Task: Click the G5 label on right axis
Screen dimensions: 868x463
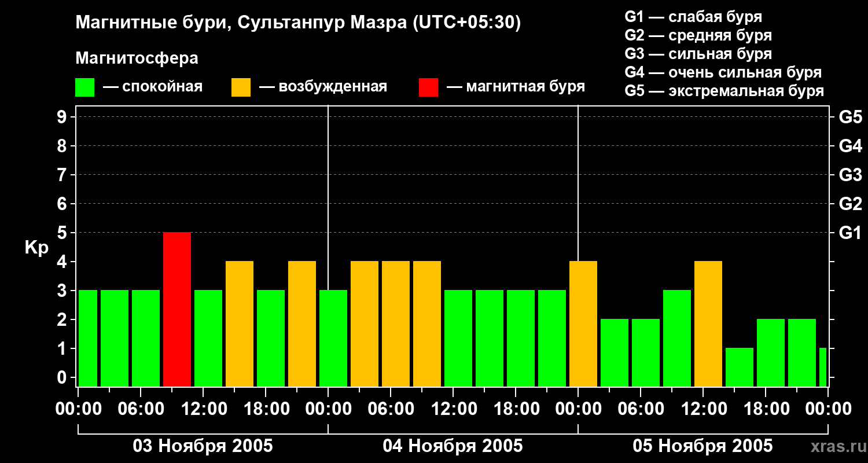Action: 850,117
